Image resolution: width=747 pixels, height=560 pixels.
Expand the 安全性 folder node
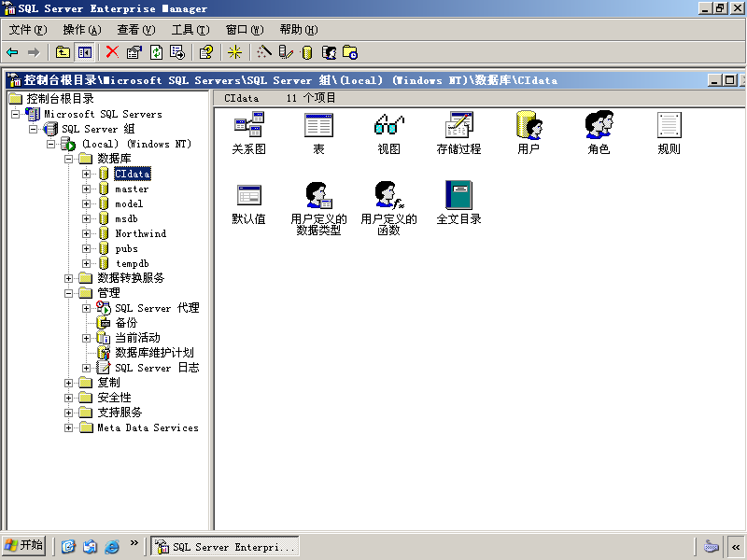(68, 399)
